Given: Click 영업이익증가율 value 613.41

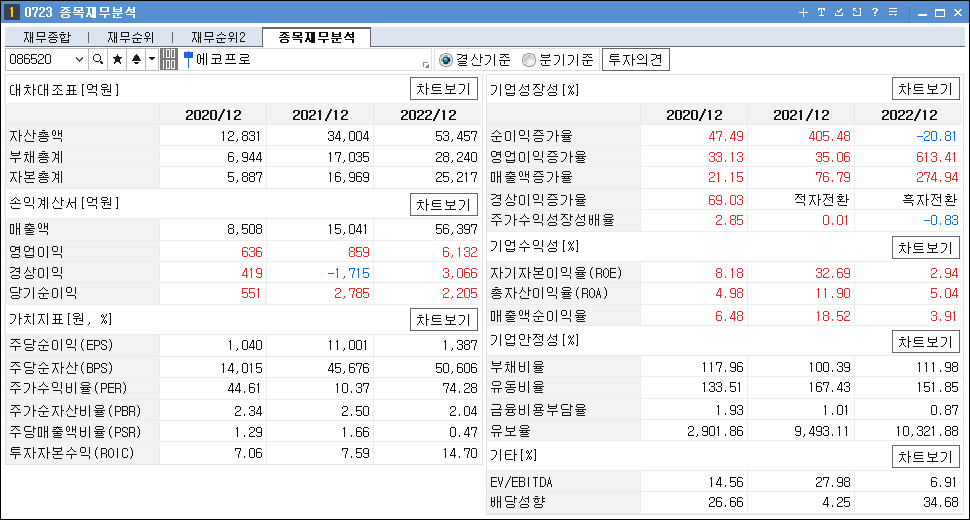Looking at the screenshot, I should 937,157.
